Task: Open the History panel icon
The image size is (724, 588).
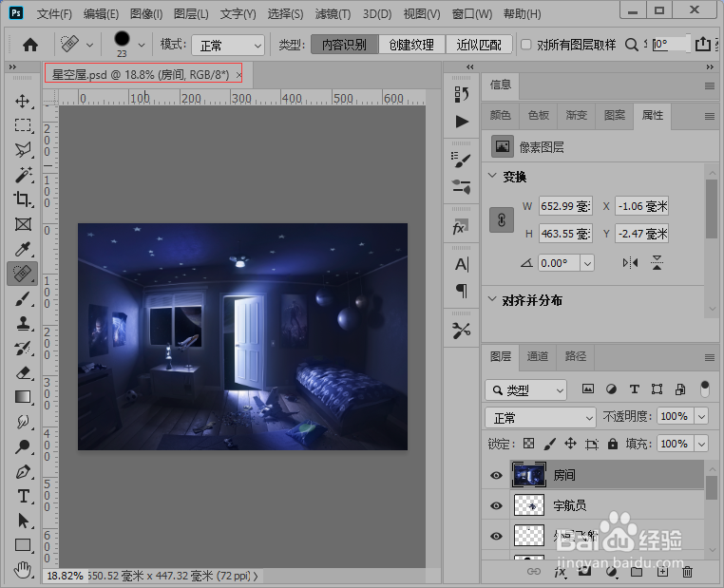Action: pyautogui.click(x=461, y=95)
